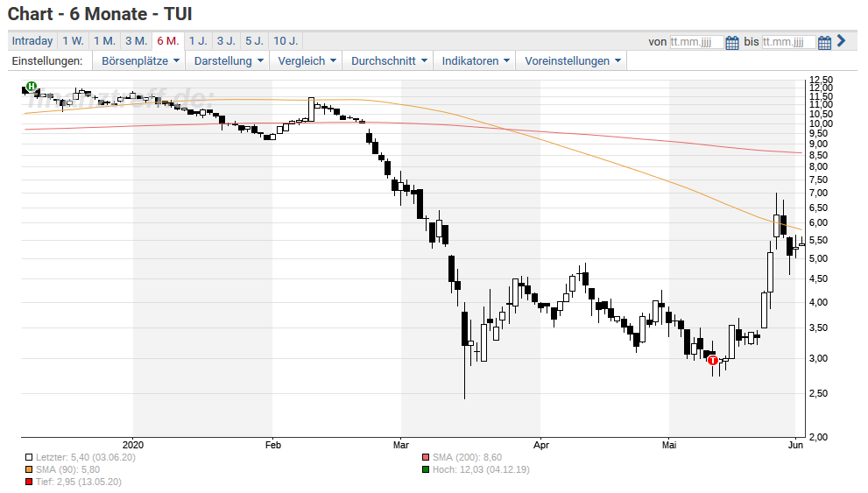The width and height of the screenshot is (868, 493).
Task: Click the 'SMA (90): 5,80' legend text
Action: click(68, 469)
